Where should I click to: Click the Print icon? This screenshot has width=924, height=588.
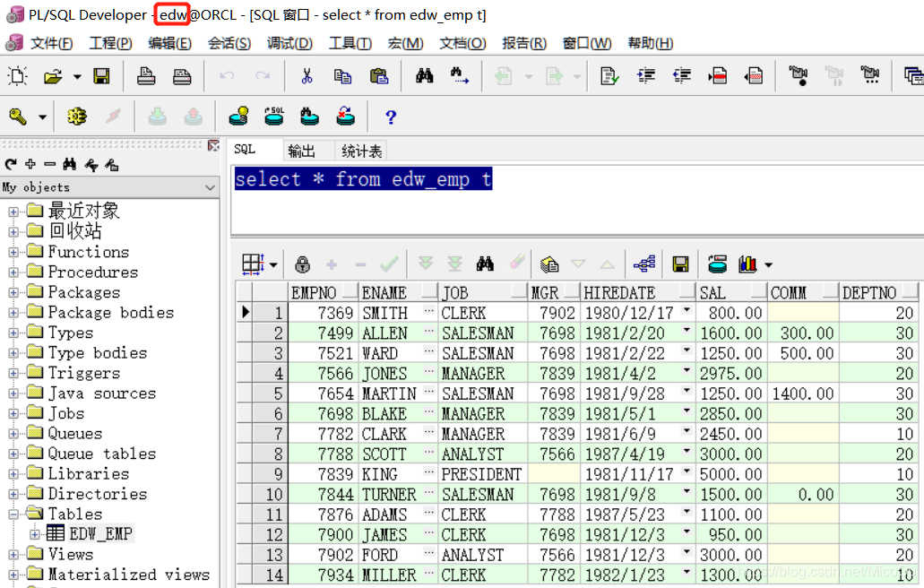145,76
